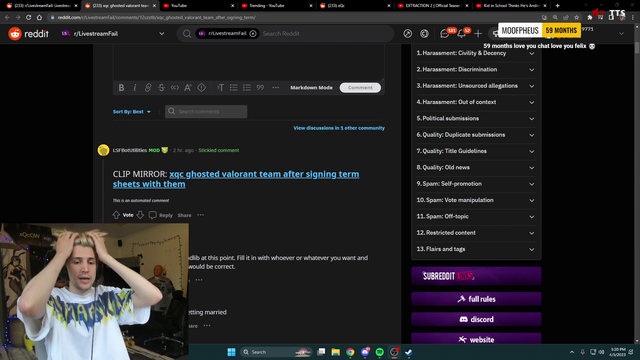This screenshot has width=640, height=360.
Task: Apply heading formatting
Action: [220, 88]
